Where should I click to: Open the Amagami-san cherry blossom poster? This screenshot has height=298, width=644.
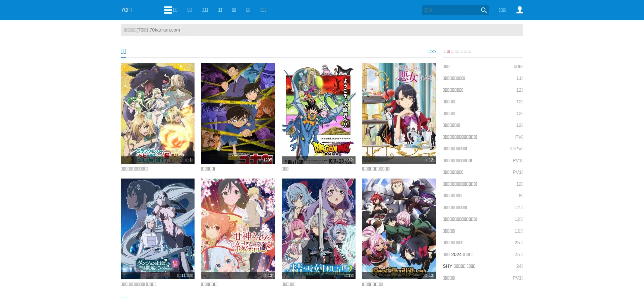point(238,229)
